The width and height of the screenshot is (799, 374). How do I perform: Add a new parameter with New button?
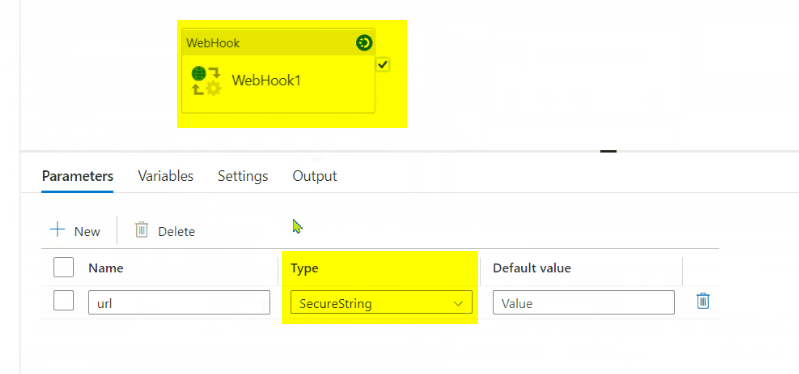(x=75, y=231)
